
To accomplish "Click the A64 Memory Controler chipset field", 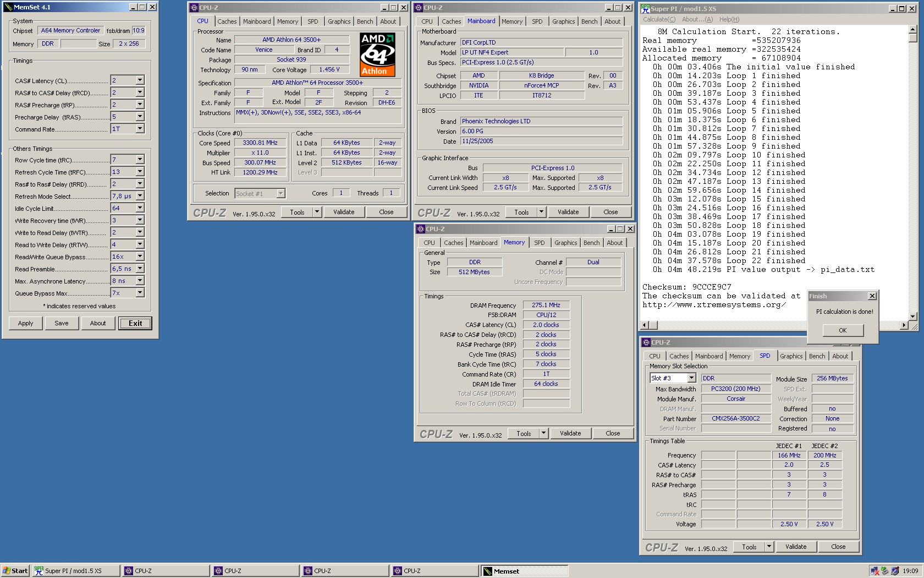I will (70, 30).
